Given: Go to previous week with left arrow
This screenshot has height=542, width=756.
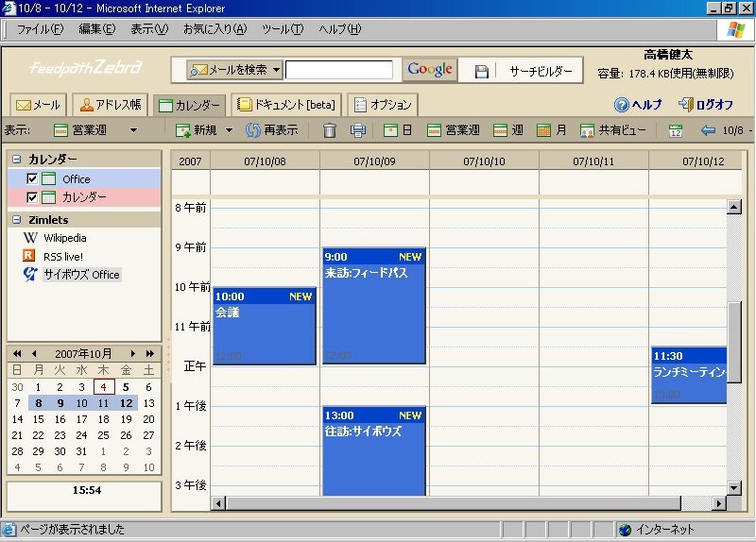Looking at the screenshot, I should pyautogui.click(x=708, y=130).
